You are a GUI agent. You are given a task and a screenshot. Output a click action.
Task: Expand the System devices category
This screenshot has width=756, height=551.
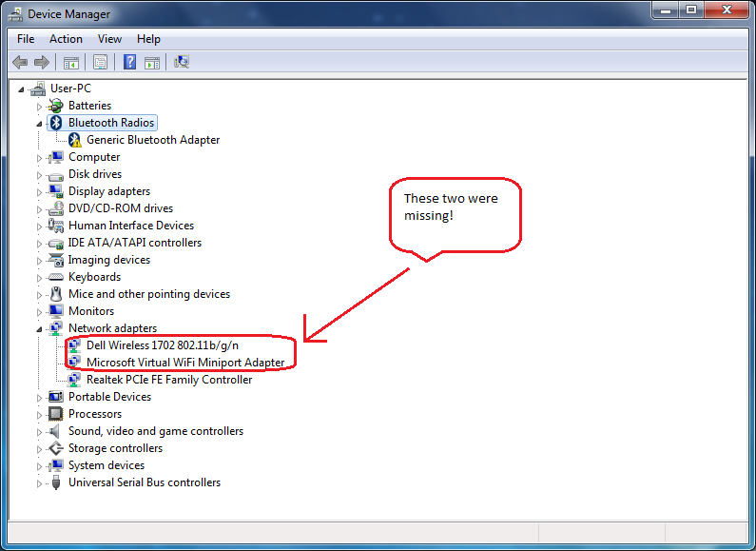(39, 466)
